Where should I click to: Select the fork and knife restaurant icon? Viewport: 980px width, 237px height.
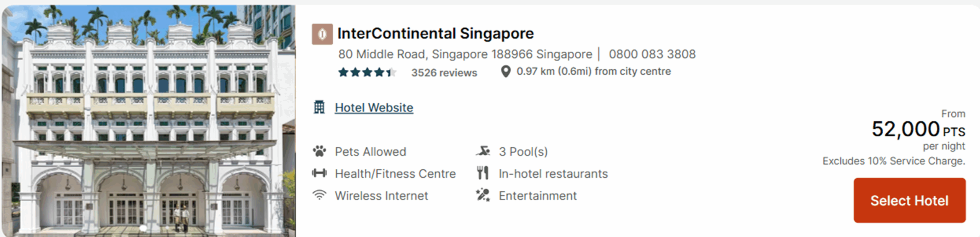pos(483,173)
